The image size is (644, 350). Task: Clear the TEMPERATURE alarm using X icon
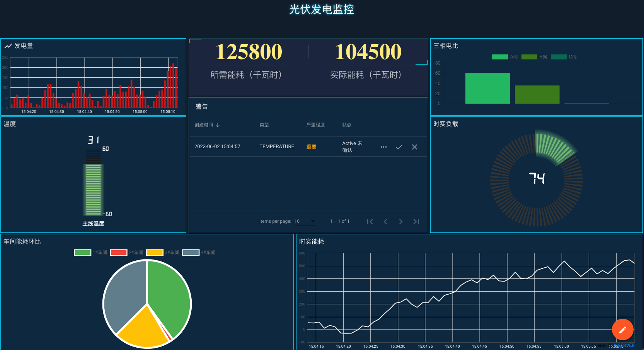pos(414,147)
